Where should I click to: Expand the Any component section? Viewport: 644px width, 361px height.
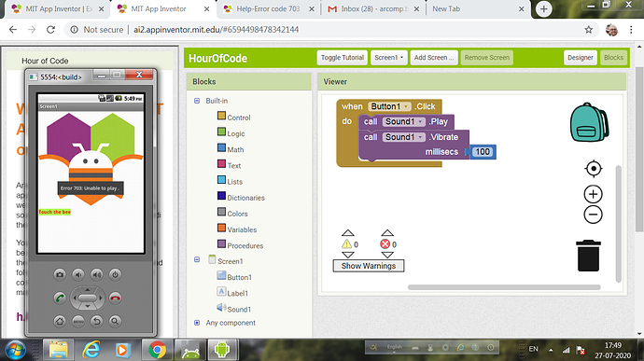(197, 323)
